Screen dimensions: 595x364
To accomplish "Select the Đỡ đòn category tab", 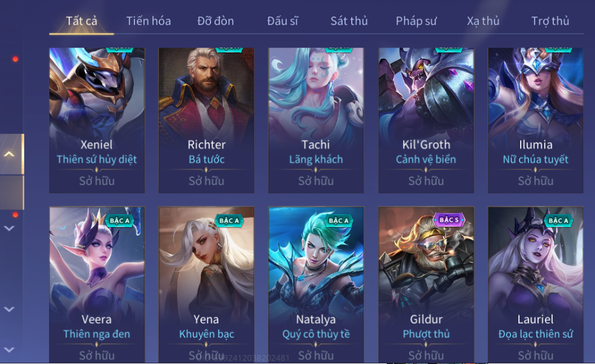I will tap(215, 21).
